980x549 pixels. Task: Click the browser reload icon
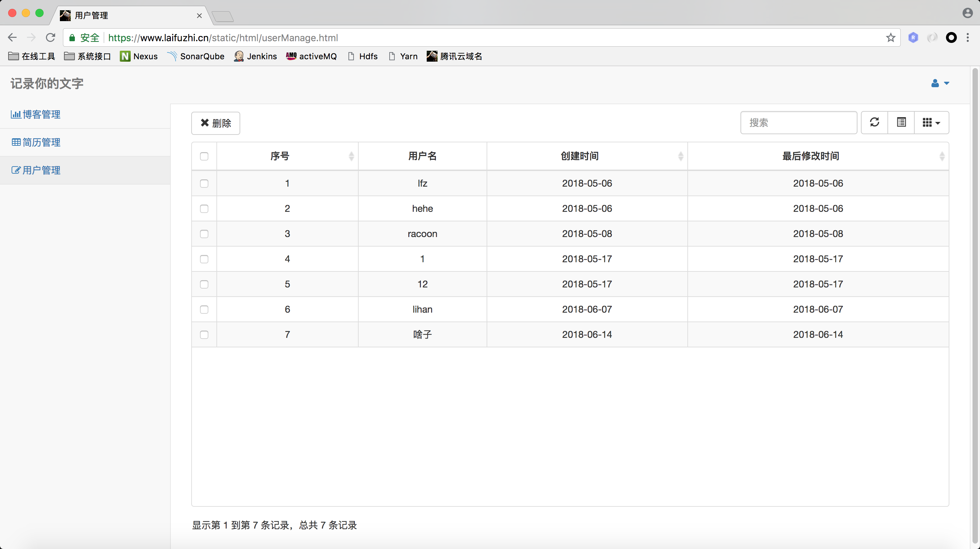(51, 38)
